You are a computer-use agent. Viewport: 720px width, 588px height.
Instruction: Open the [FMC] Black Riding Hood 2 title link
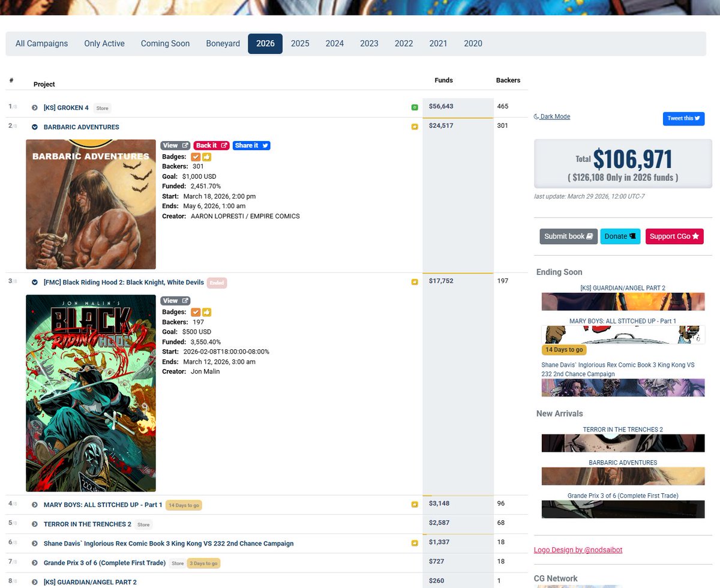pyautogui.click(x=123, y=283)
